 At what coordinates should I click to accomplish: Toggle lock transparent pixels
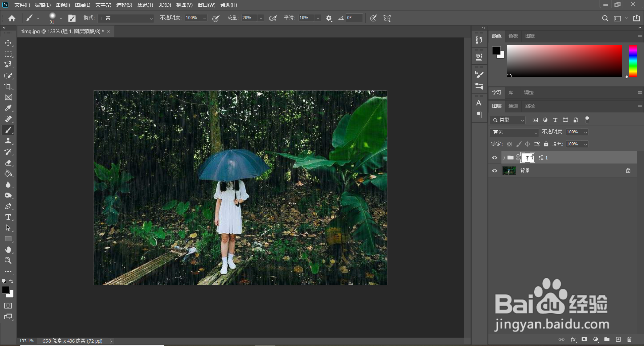[509, 144]
